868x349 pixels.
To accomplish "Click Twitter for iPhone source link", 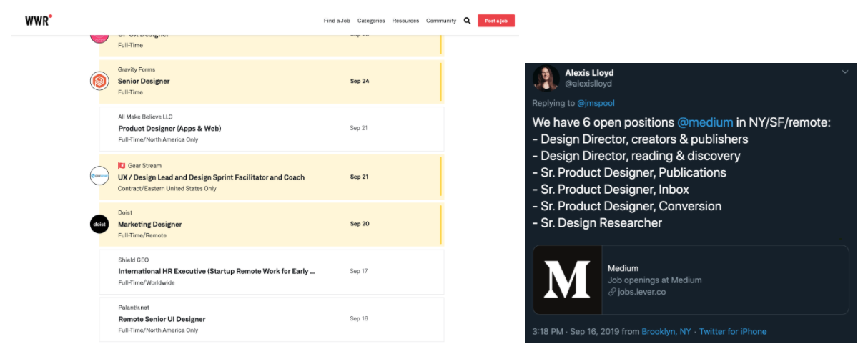I will pyautogui.click(x=733, y=331).
